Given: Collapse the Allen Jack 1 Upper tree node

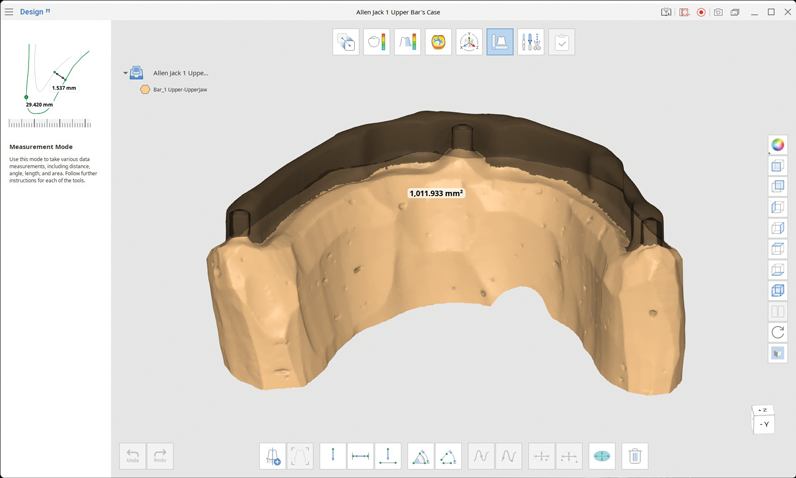Looking at the screenshot, I should (x=125, y=73).
